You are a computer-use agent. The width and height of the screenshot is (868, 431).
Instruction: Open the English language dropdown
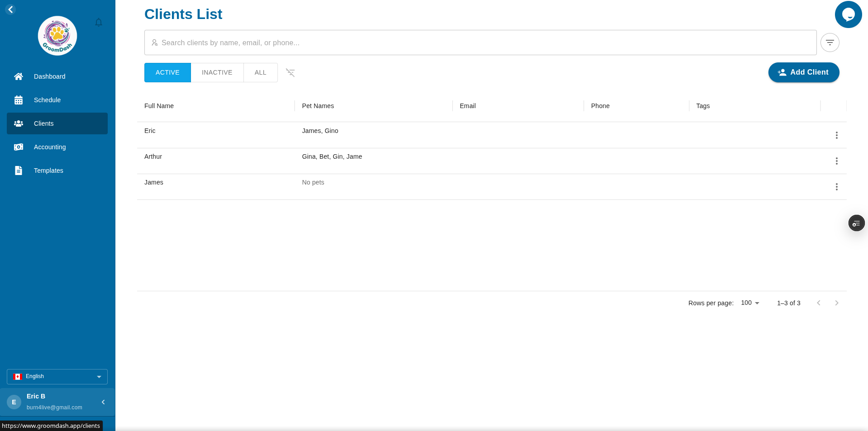point(57,377)
